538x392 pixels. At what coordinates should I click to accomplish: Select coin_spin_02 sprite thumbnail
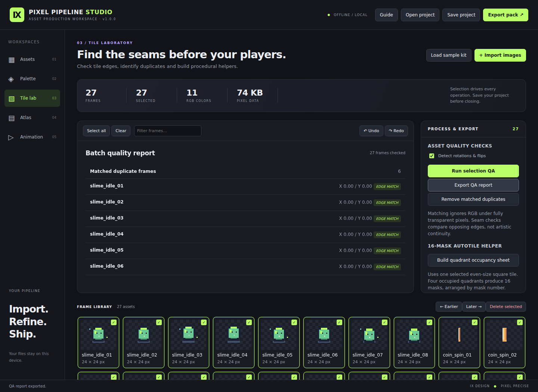(x=504, y=335)
